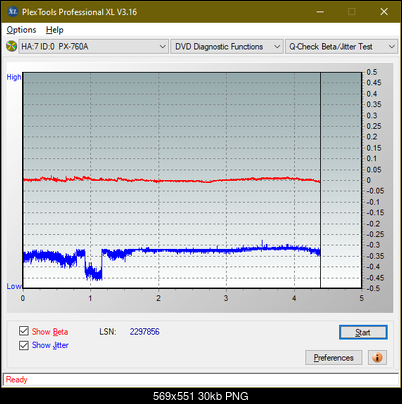Click the disc drive icon beside drive selector
The image size is (402, 404).
click(11, 46)
